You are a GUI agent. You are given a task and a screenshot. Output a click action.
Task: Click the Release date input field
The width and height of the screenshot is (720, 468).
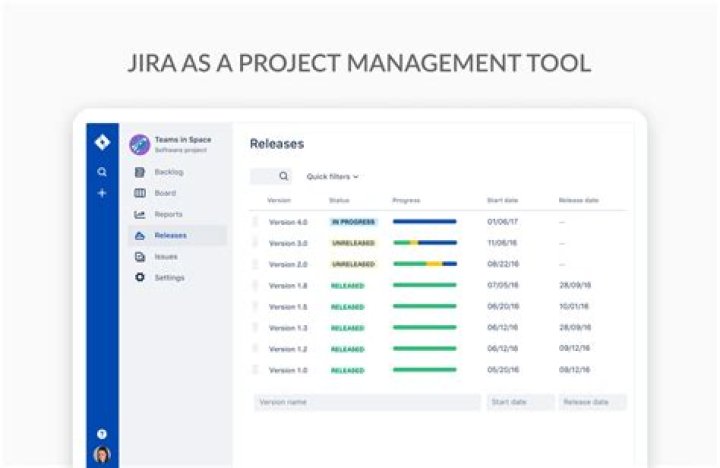tap(592, 402)
